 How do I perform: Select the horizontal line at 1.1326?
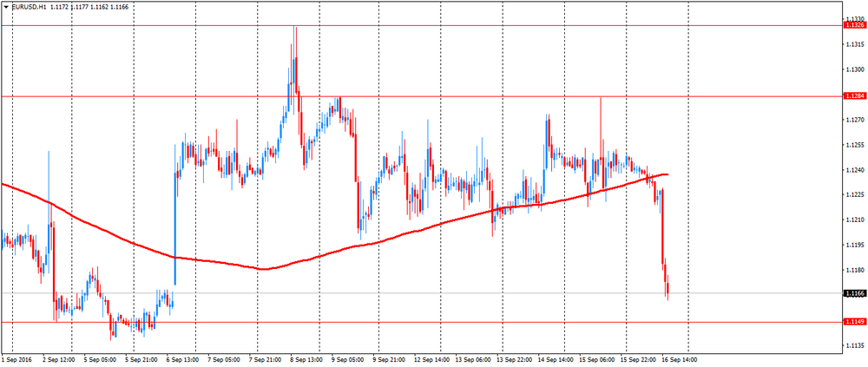[421, 25]
